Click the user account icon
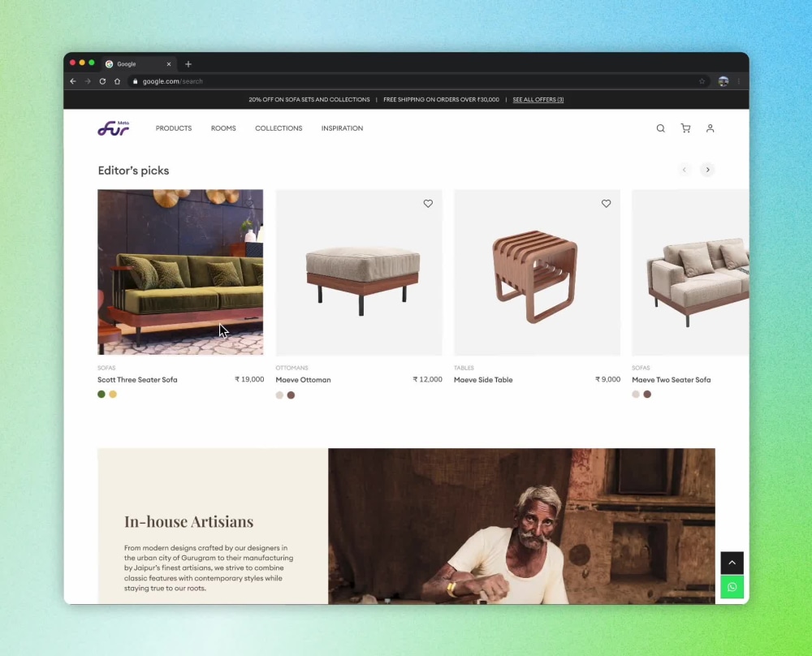 click(710, 128)
